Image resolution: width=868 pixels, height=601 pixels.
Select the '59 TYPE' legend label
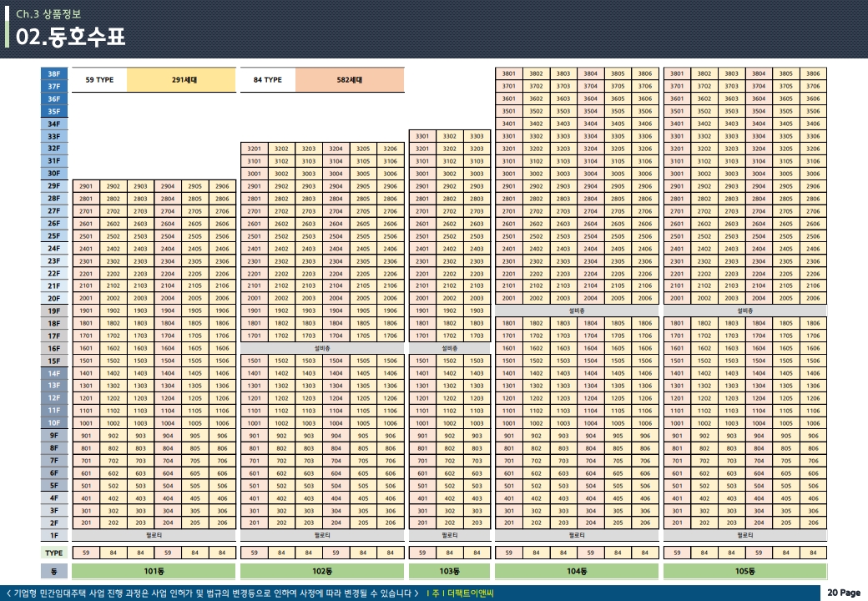[x=99, y=79]
